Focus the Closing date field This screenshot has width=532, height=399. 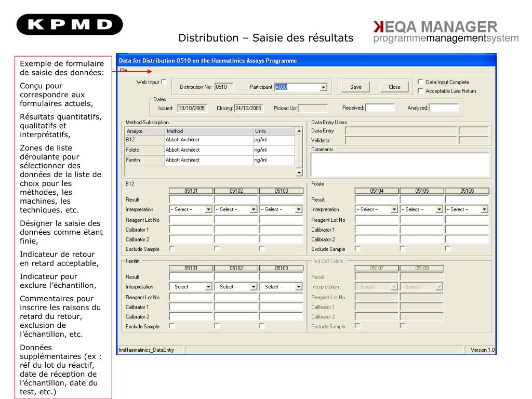[249, 108]
